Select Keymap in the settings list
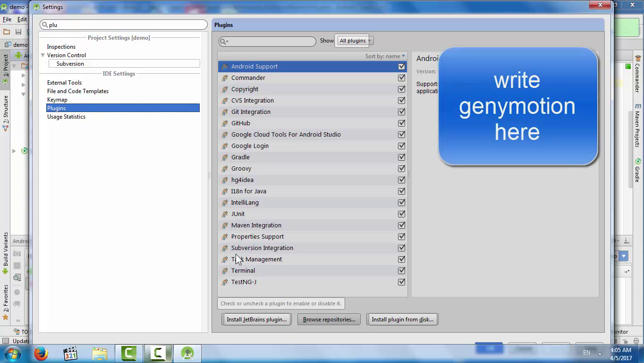This screenshot has width=644, height=363. [x=57, y=99]
